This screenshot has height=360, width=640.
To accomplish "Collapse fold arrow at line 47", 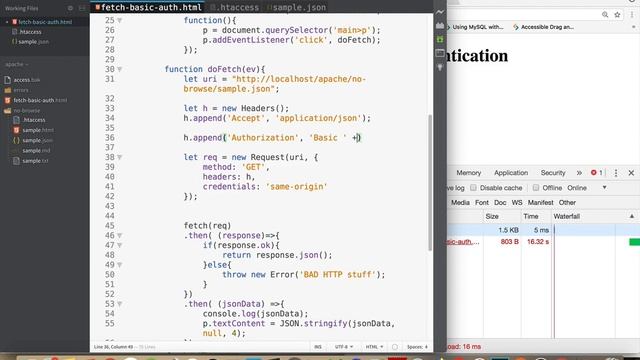I will [x=120, y=245].
